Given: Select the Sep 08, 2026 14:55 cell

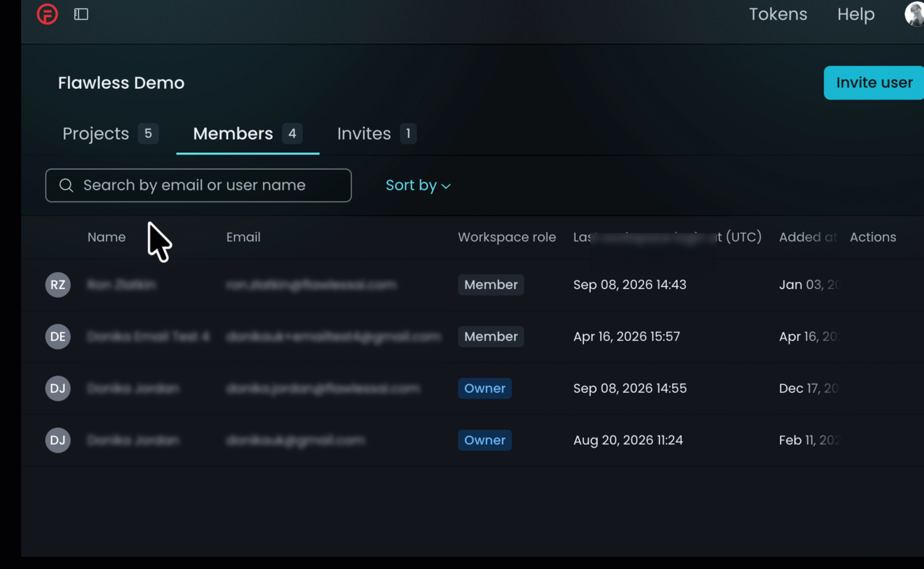Looking at the screenshot, I should point(630,388).
